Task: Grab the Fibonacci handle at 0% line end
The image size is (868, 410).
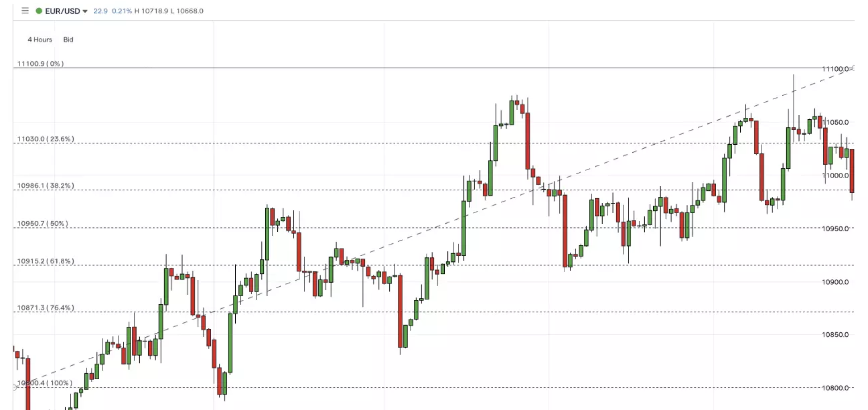Action: 853,68
